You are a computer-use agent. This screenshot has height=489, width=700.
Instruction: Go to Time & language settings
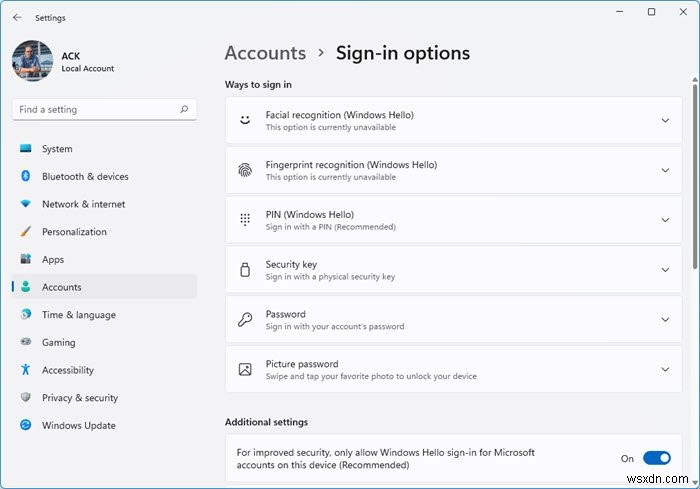coord(78,315)
